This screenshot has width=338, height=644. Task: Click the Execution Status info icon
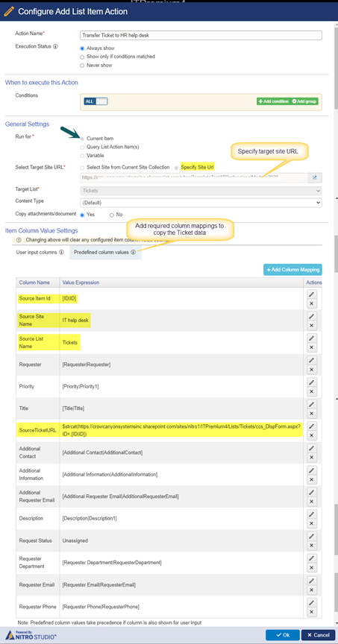pyautogui.click(x=55, y=46)
